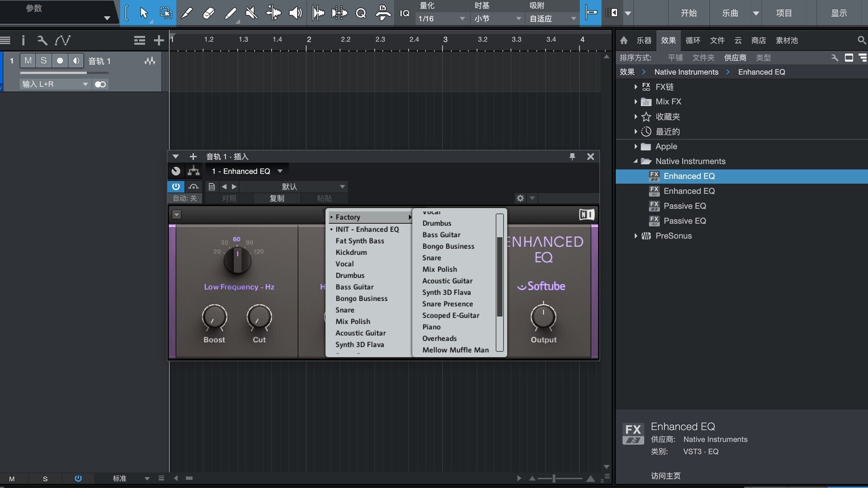
Task: Toggle plugin power bypass button
Action: click(x=176, y=187)
